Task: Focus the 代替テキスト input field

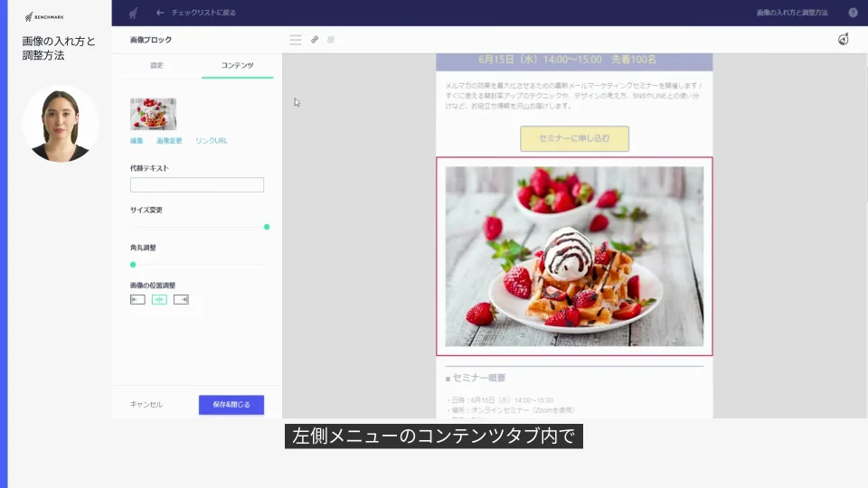Action: [x=197, y=184]
